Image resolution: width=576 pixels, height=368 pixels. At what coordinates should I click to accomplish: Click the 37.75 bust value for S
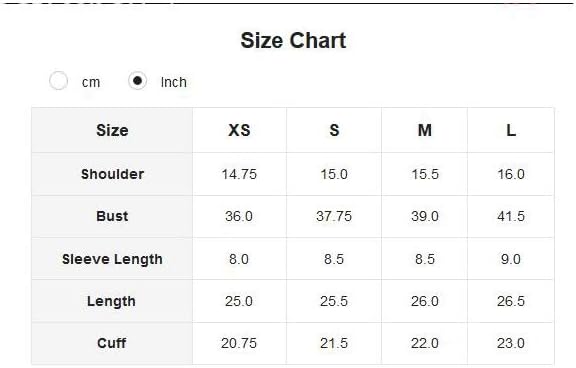click(x=334, y=216)
